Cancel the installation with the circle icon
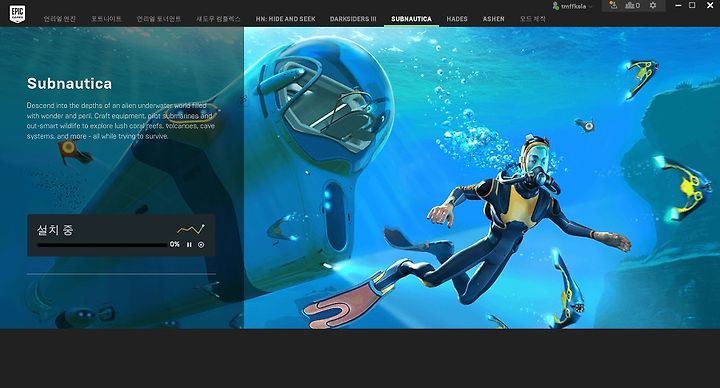The width and height of the screenshot is (720, 388). click(x=201, y=245)
